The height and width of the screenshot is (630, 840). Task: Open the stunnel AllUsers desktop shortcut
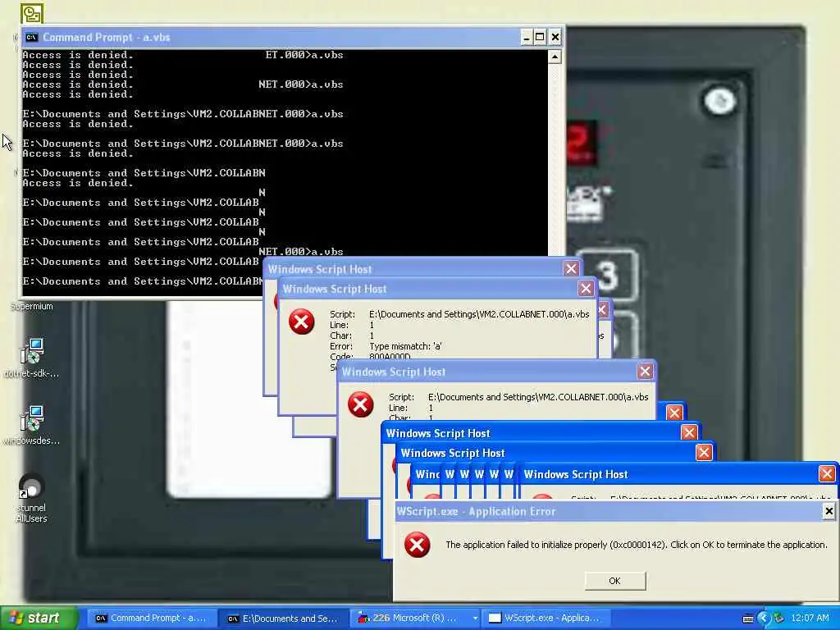click(32, 499)
